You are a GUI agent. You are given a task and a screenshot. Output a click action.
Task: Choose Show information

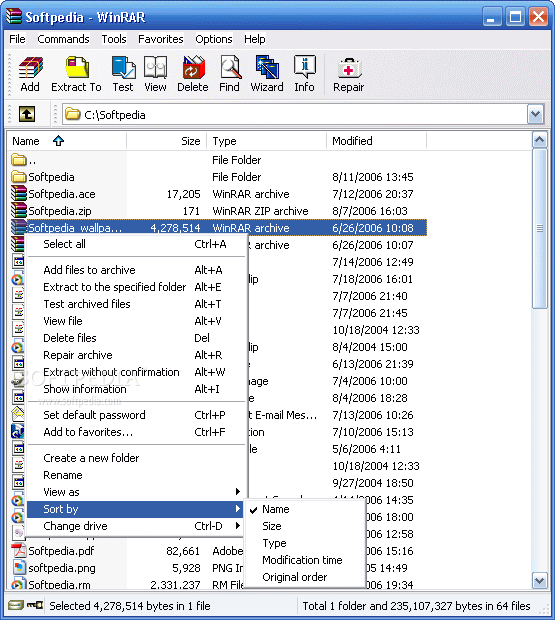coord(136,389)
